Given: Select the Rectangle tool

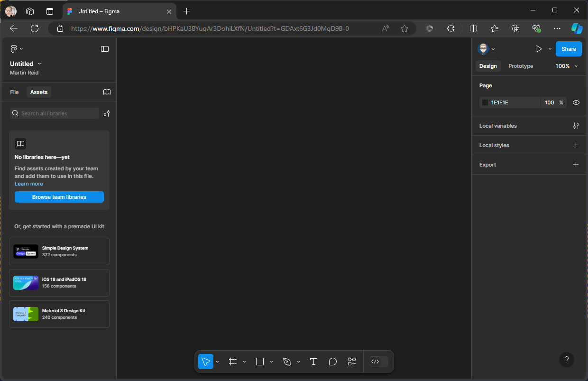Looking at the screenshot, I should (x=259, y=361).
